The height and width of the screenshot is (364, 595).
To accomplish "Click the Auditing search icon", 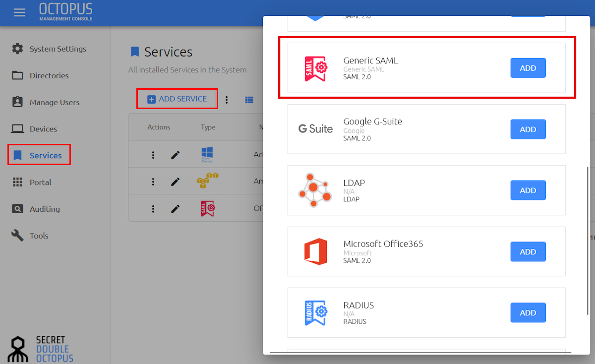I will pyautogui.click(x=17, y=209).
